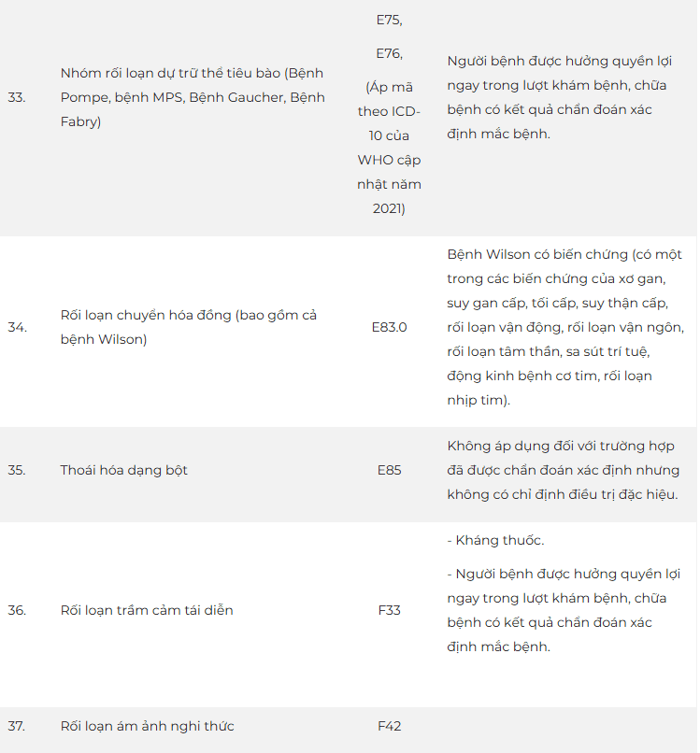The width and height of the screenshot is (700, 753).
Task: Click the F33 ICD code
Action: coord(389,610)
